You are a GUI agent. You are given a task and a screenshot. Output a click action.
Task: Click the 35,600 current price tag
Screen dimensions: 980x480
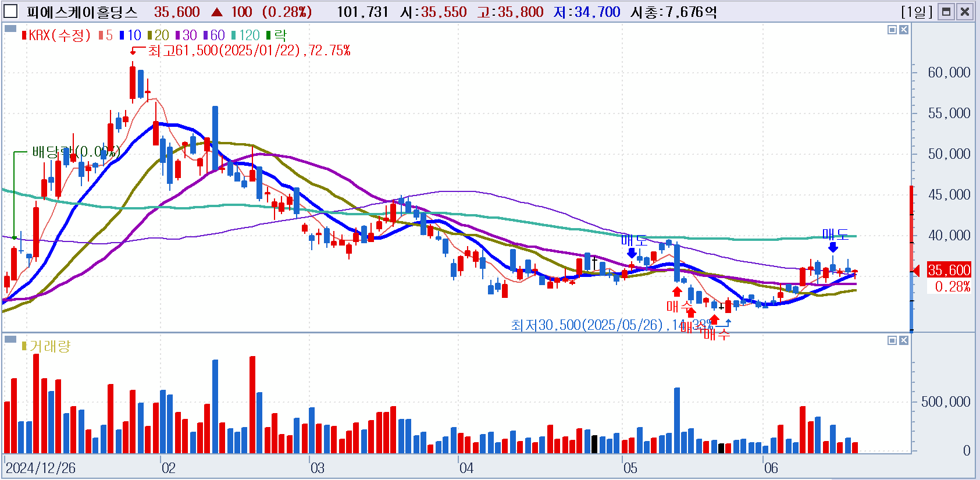pos(949,270)
